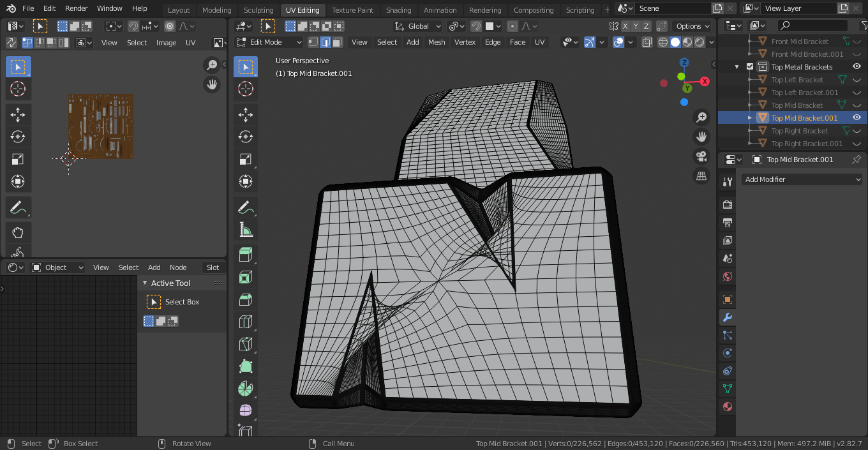This screenshot has height=450, width=868.
Task: Uncheck the Top Metal Brackets collection checkbox
Action: click(x=750, y=67)
